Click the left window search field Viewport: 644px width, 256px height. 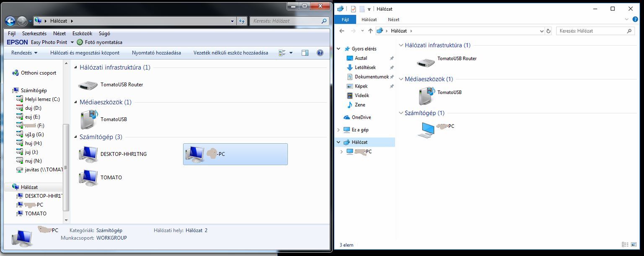(x=289, y=21)
